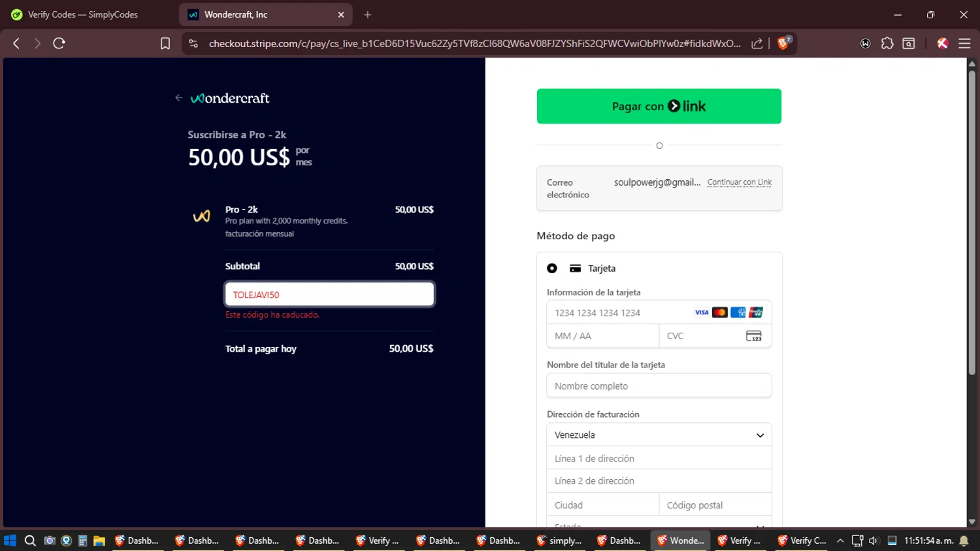
Task: Click the email soulpowerjg@gmail... field
Action: [x=657, y=182]
